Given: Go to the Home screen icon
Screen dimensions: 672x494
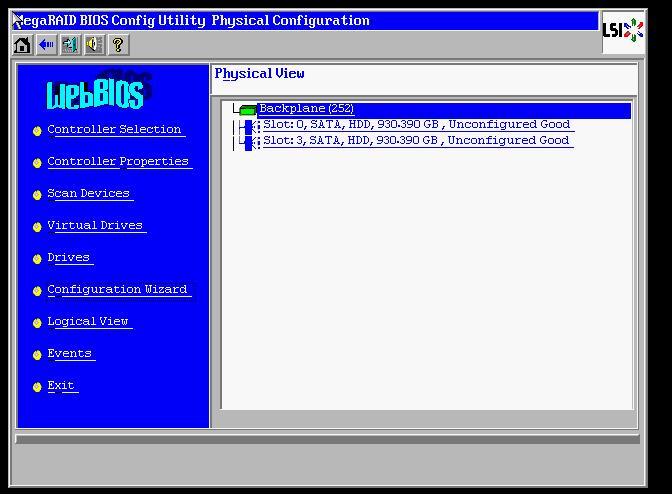Looking at the screenshot, I should pyautogui.click(x=22, y=45).
